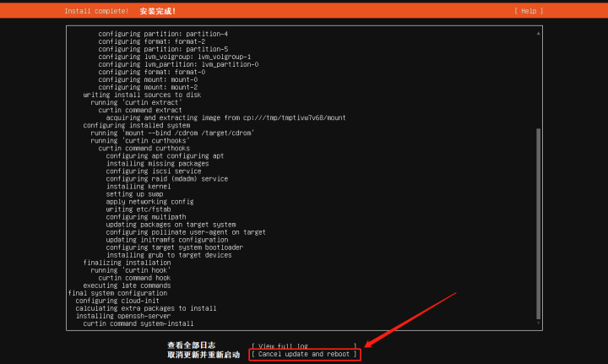608x364 pixels.
Task: Click 'installing grub to target devices' line
Action: coord(169,255)
